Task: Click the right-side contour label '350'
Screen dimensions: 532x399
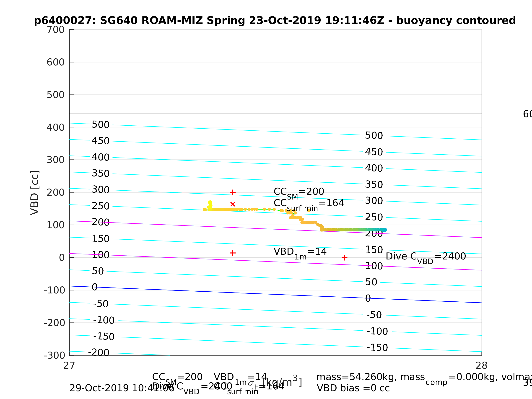Action: click(374, 185)
